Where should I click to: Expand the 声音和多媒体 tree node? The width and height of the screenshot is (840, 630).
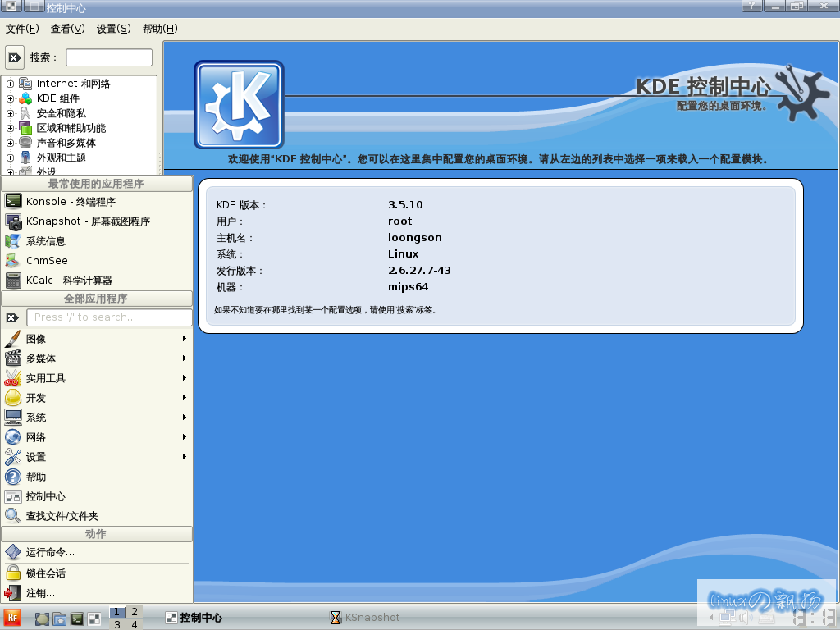pyautogui.click(x=10, y=143)
